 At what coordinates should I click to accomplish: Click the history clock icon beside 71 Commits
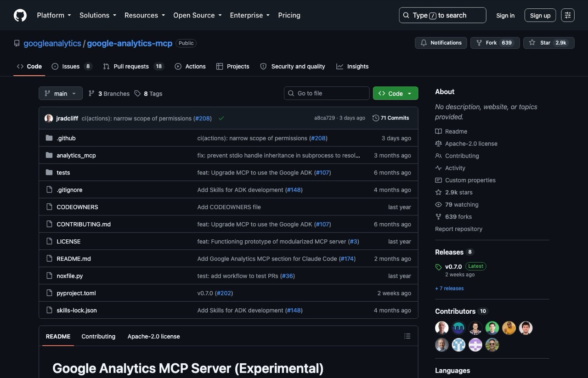coord(376,118)
